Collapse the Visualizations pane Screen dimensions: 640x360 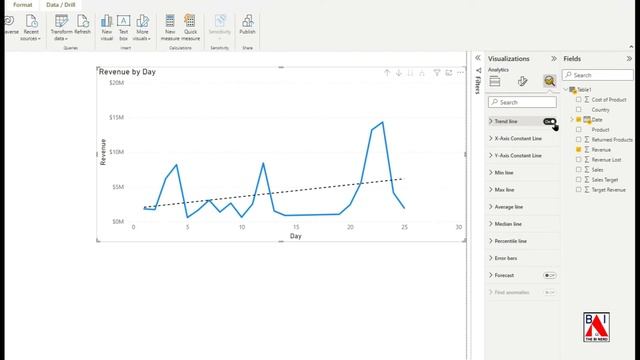click(x=554, y=59)
